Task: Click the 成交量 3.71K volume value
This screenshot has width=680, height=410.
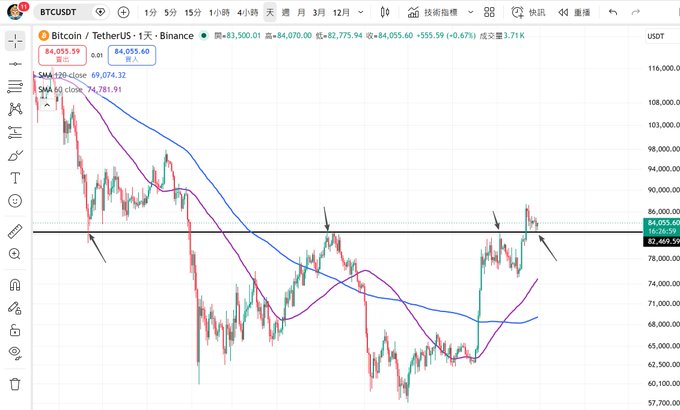Action: pyautogui.click(x=502, y=36)
